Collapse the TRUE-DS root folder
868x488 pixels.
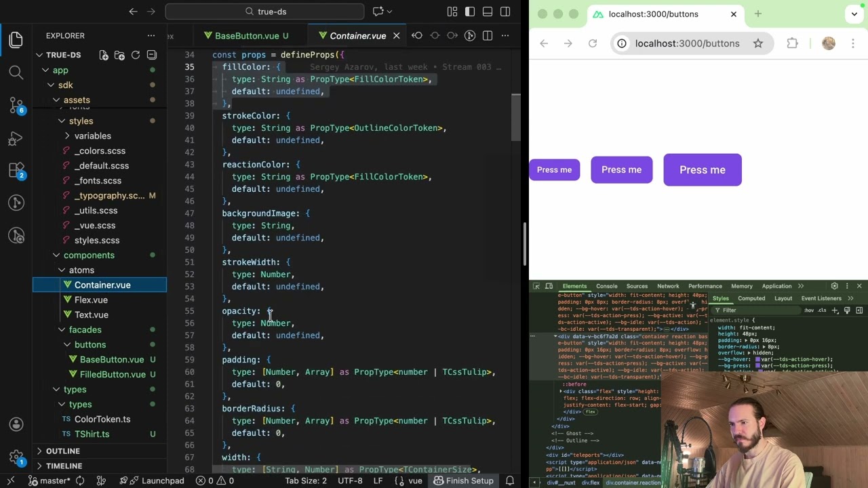pyautogui.click(x=40, y=55)
